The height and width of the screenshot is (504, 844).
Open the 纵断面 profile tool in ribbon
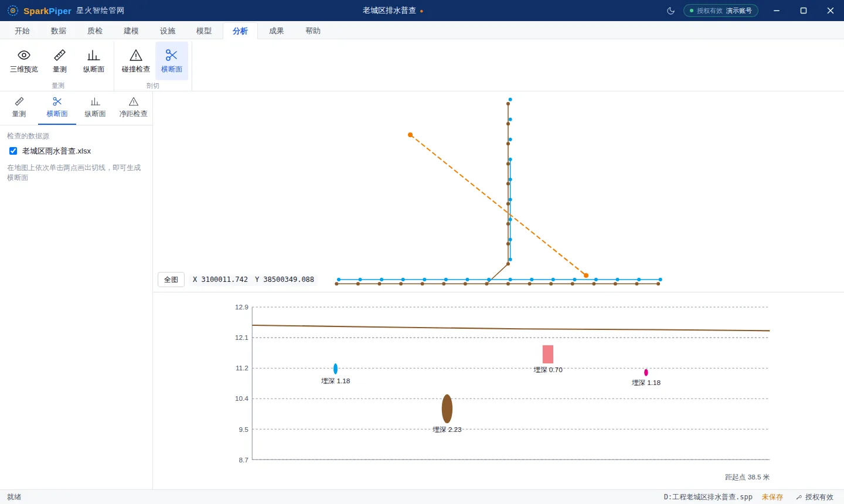[94, 62]
